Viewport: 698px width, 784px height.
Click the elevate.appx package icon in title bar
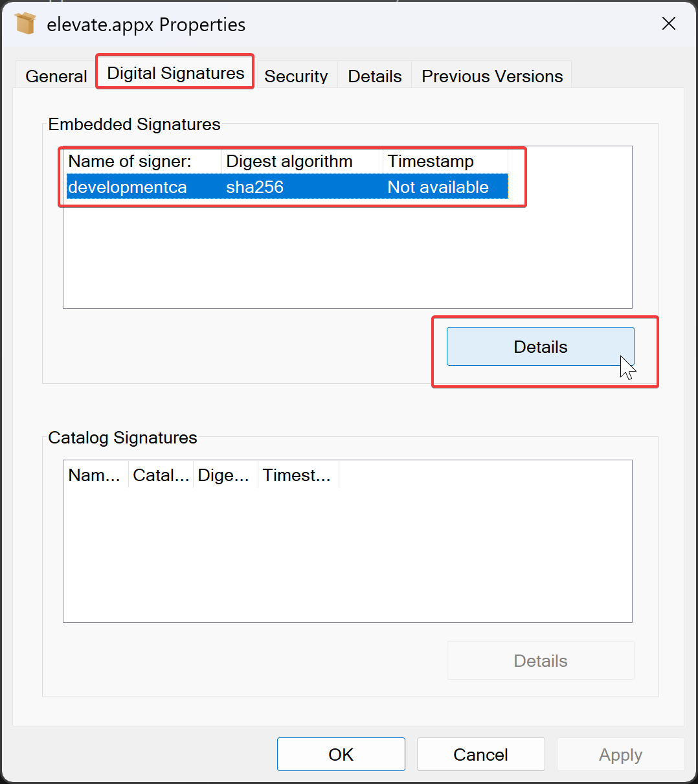pyautogui.click(x=25, y=23)
